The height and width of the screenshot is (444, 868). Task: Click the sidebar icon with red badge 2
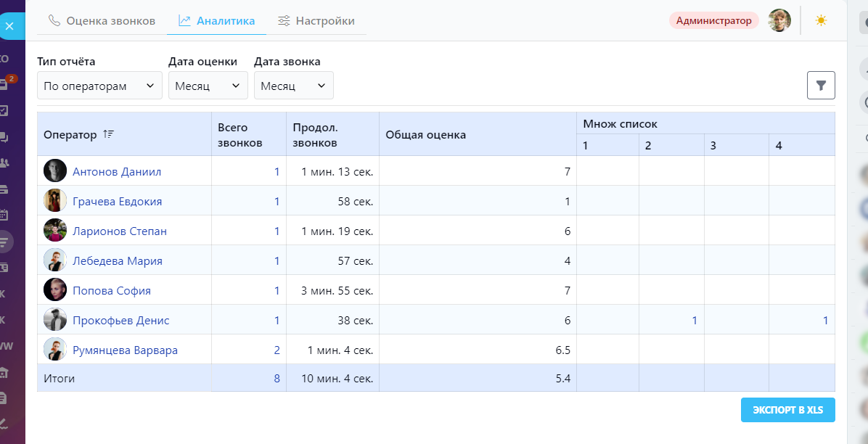pos(4,84)
